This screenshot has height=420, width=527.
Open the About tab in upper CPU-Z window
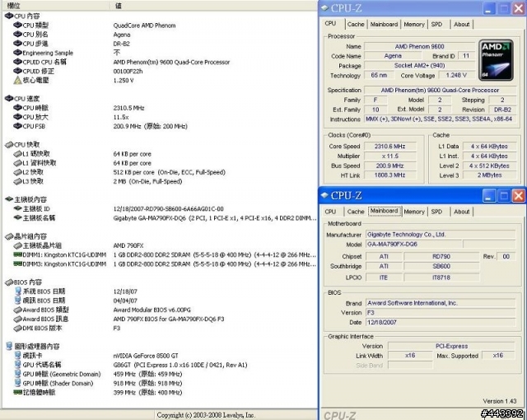[x=461, y=24]
